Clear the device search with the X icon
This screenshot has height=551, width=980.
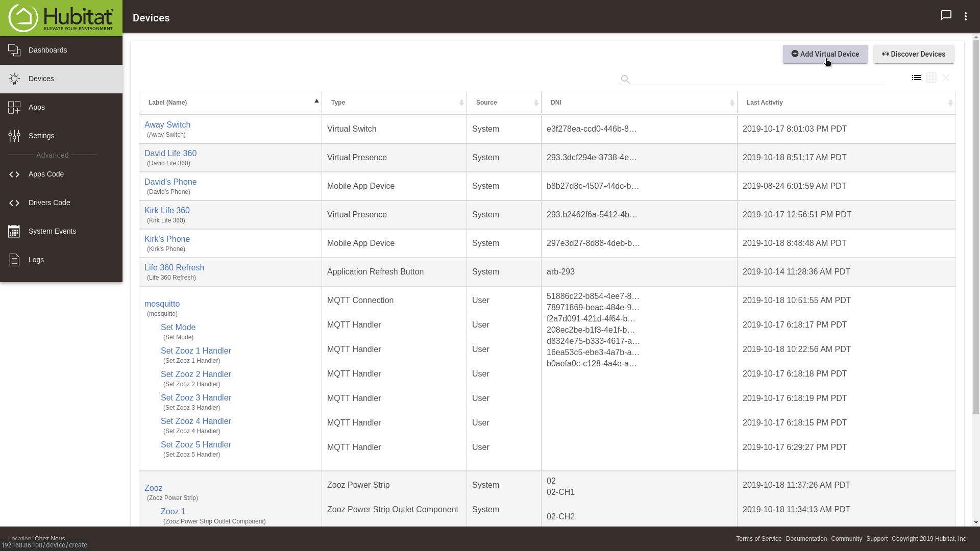click(946, 78)
